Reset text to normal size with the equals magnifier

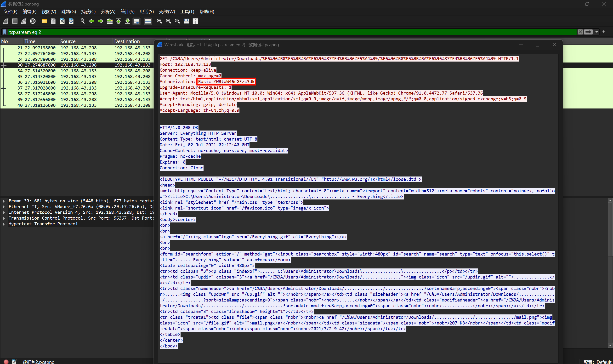pos(177,21)
